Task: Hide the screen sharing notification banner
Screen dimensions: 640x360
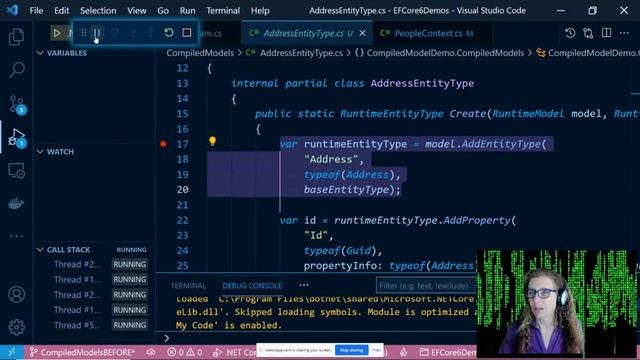Action: (376, 350)
